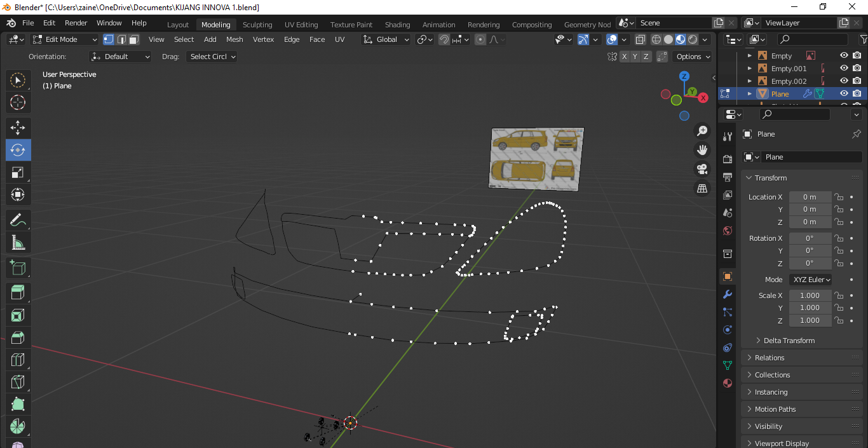Image resolution: width=868 pixels, height=448 pixels.
Task: Choose the Extrude Region tool
Action: click(x=18, y=292)
